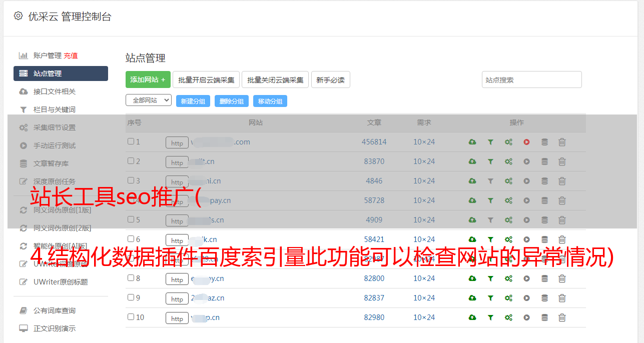The width and height of the screenshot is (644, 343).
Task: Click trash icon in row 2
Action: pos(562,161)
